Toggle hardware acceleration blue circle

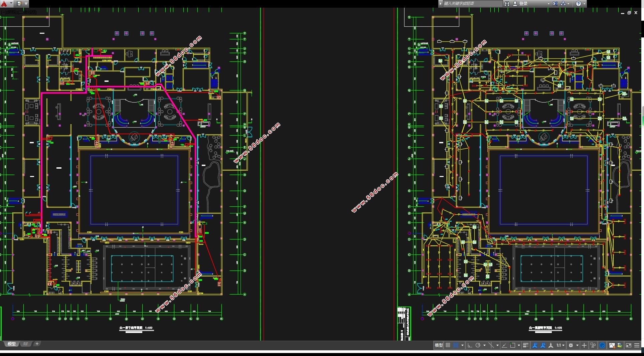click(602, 345)
